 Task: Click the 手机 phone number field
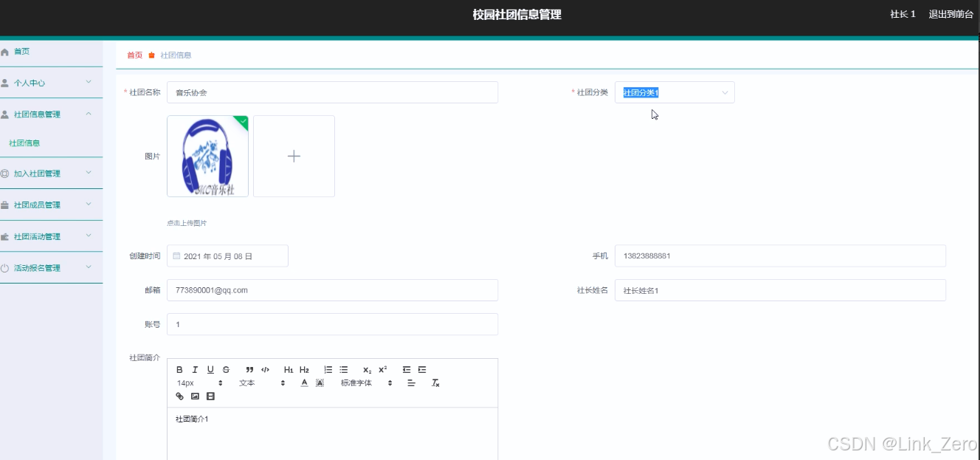pyautogui.click(x=780, y=256)
